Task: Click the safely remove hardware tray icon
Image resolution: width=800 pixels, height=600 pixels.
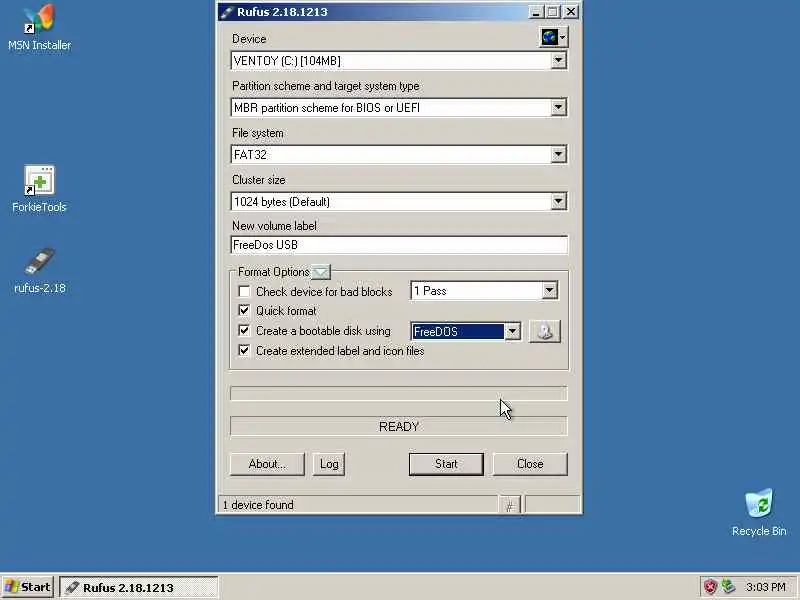Action: click(728, 587)
